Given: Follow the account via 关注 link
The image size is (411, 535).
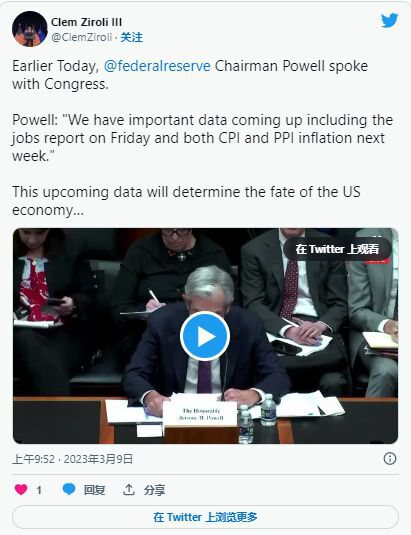Looking at the screenshot, I should 132,37.
